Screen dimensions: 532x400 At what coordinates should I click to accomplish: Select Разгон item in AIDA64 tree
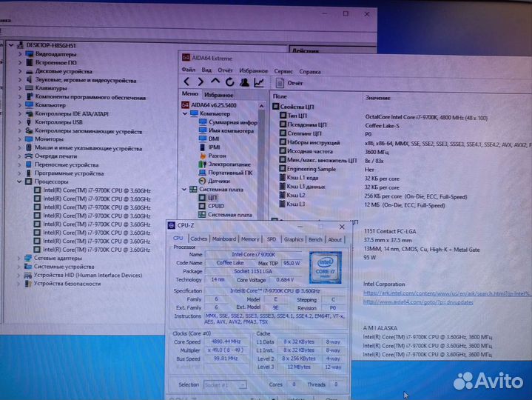point(212,156)
